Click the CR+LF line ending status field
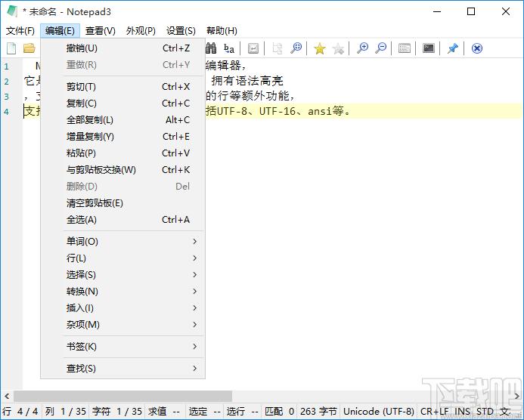This screenshot has height=420, width=524. (x=435, y=412)
